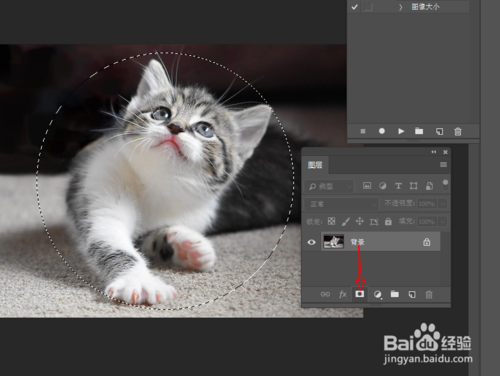The height and width of the screenshot is (376, 500).
Task: Unlock the 背景 layer via lock icon
Action: click(427, 242)
